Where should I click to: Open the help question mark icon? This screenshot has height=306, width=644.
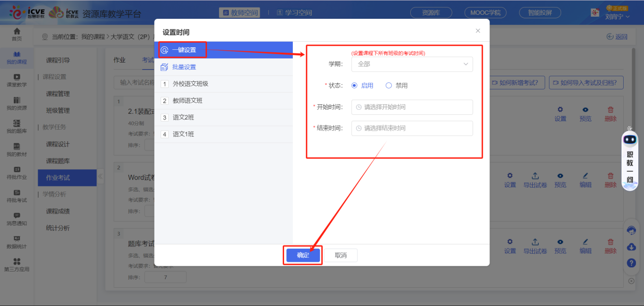pos(631,263)
